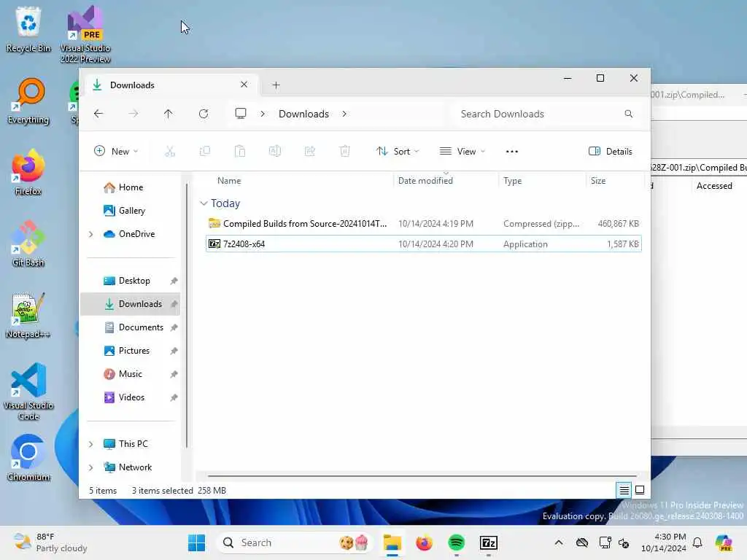The width and height of the screenshot is (747, 560).
Task: Open the Firefox desktop shortcut
Action: point(28,172)
